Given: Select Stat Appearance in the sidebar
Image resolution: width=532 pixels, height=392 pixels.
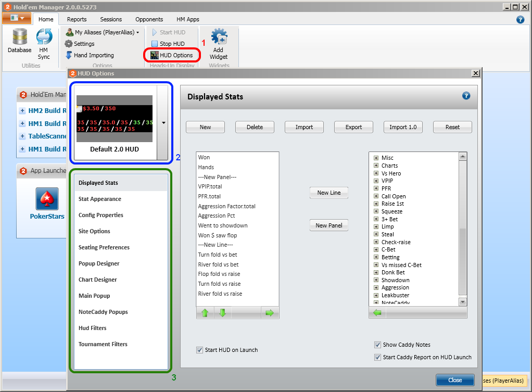Looking at the screenshot, I should pos(121,199).
